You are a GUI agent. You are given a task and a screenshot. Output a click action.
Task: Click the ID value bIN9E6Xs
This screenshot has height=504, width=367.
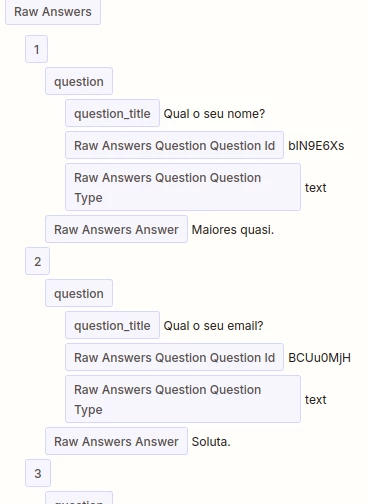coord(316,146)
